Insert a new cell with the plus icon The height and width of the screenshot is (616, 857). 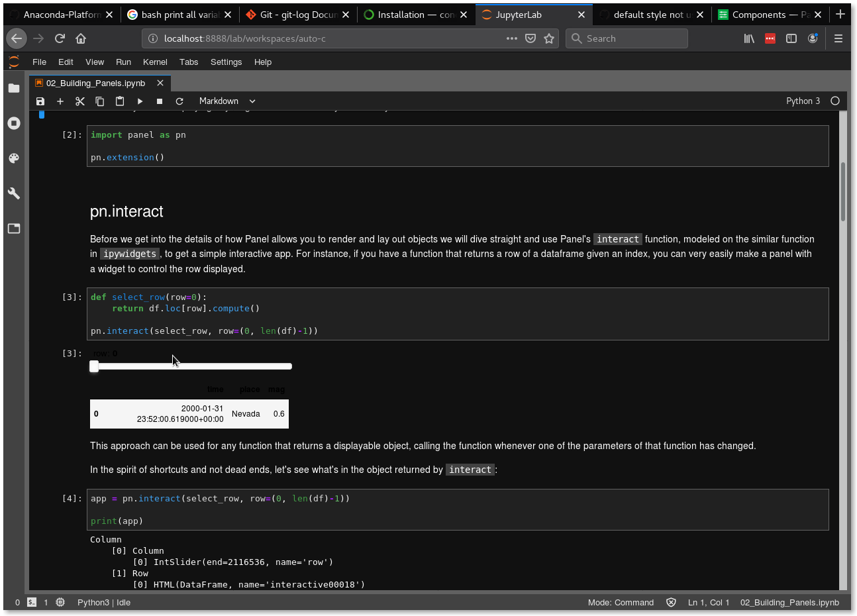[60, 101]
